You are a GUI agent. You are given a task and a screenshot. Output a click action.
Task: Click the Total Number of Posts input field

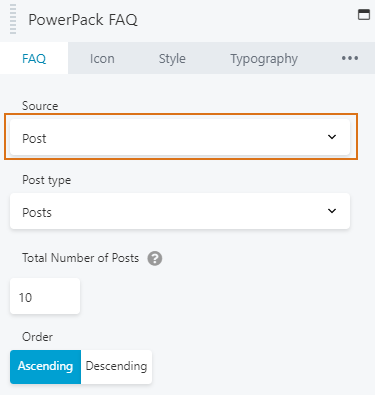point(45,296)
